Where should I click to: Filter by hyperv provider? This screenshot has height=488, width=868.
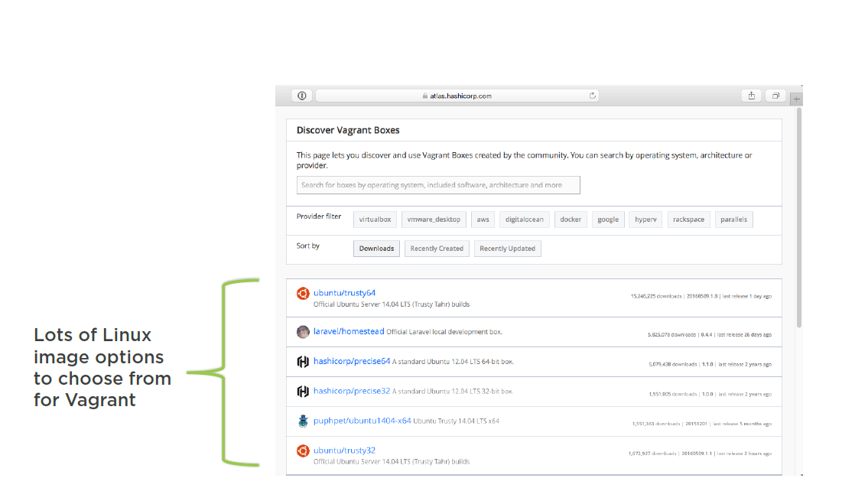point(645,220)
